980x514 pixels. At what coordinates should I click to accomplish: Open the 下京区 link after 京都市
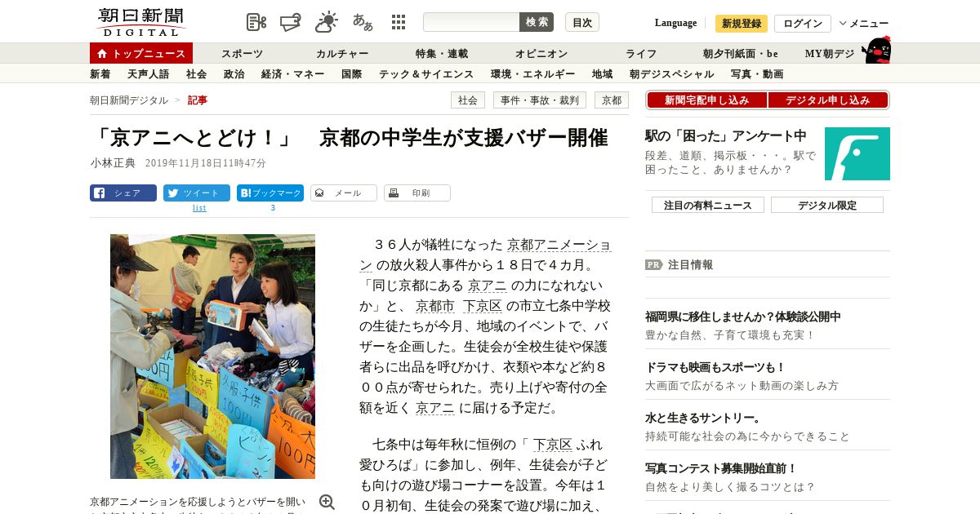[x=483, y=306]
